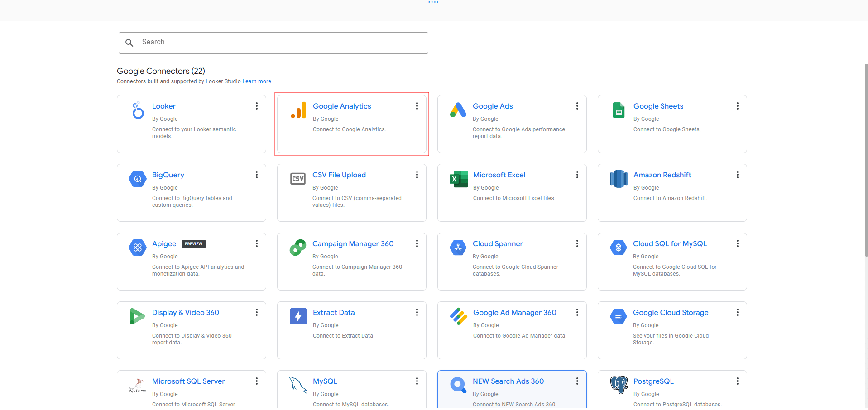Click the "Google Connectors (22)" heading text

161,71
